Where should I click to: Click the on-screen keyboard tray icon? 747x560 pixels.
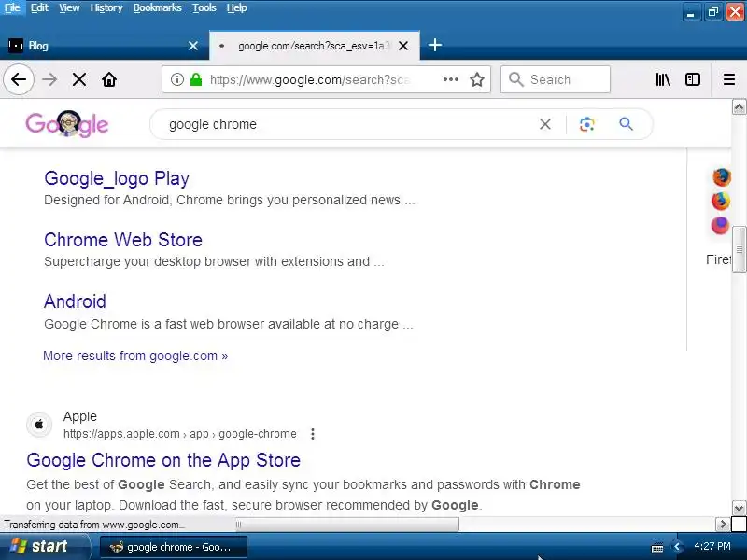click(x=657, y=548)
